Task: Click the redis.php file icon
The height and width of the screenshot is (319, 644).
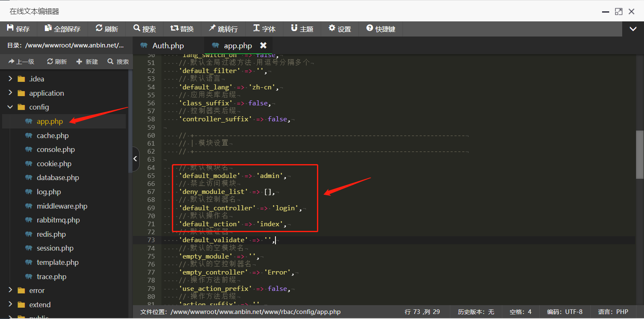Action: click(29, 234)
